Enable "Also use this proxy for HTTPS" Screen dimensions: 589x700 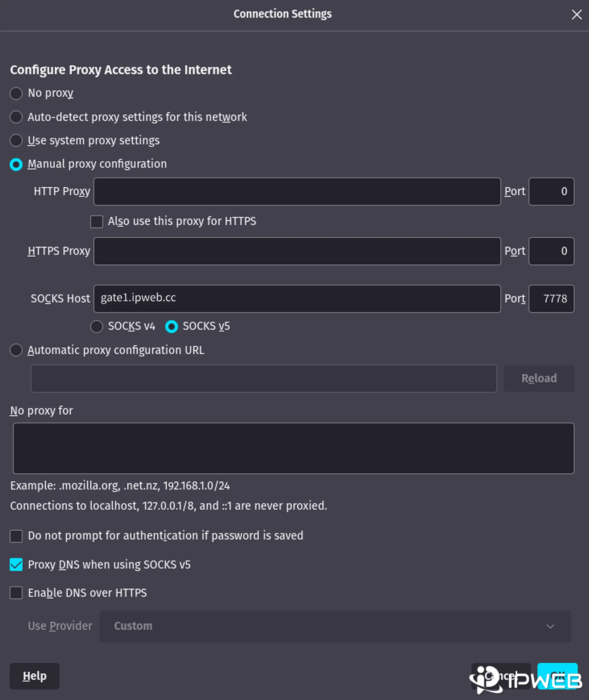pyautogui.click(x=97, y=222)
